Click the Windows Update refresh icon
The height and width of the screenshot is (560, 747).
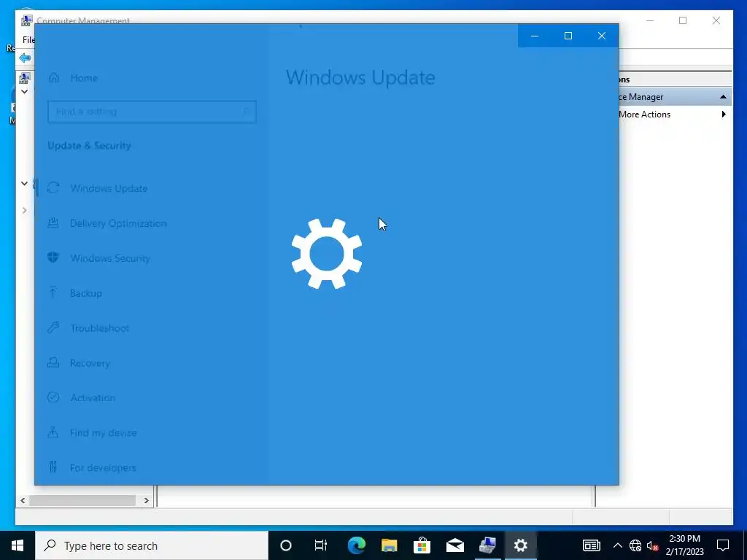pos(53,187)
